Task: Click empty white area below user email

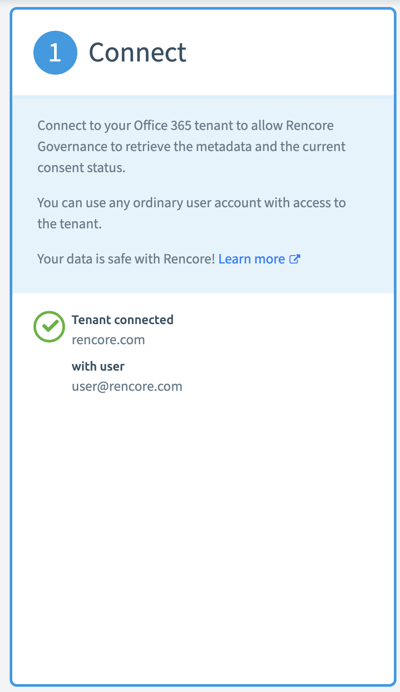Action: click(203, 530)
